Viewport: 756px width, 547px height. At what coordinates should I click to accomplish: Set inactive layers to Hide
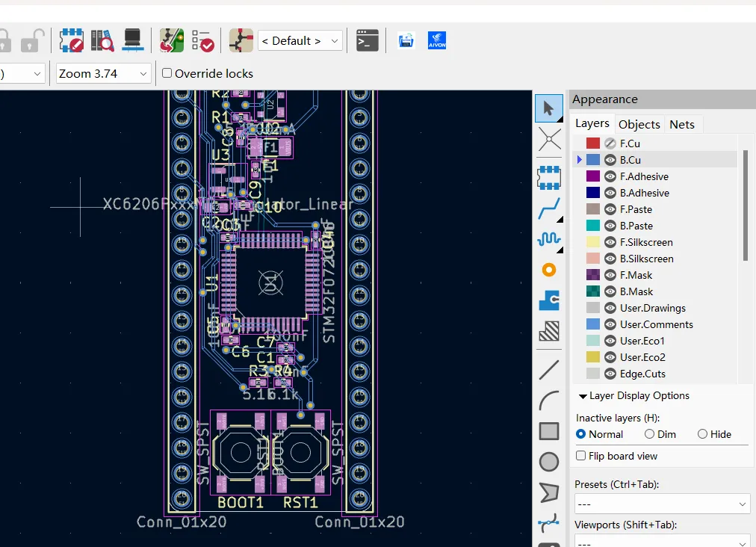coord(702,434)
